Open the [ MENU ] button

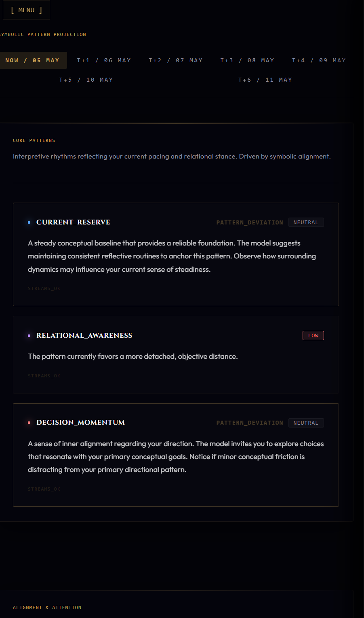point(26,10)
